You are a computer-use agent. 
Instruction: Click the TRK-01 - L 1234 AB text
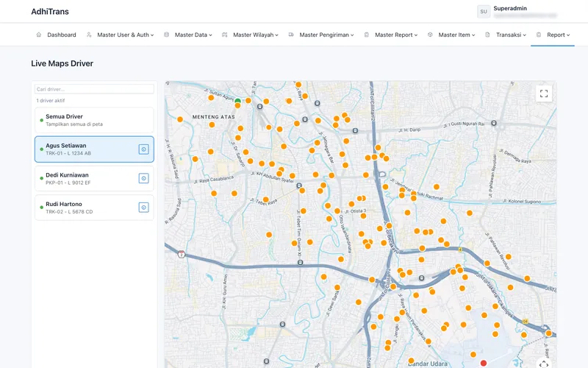tap(68, 153)
